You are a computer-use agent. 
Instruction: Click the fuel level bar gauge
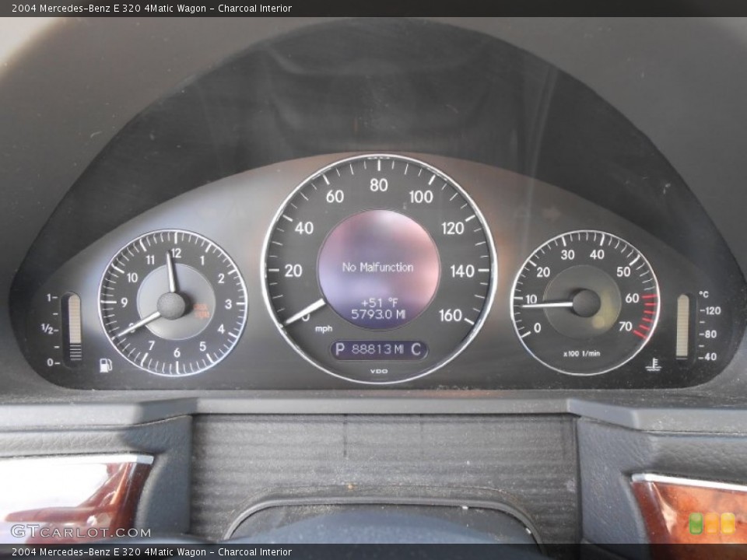pyautogui.click(x=75, y=328)
